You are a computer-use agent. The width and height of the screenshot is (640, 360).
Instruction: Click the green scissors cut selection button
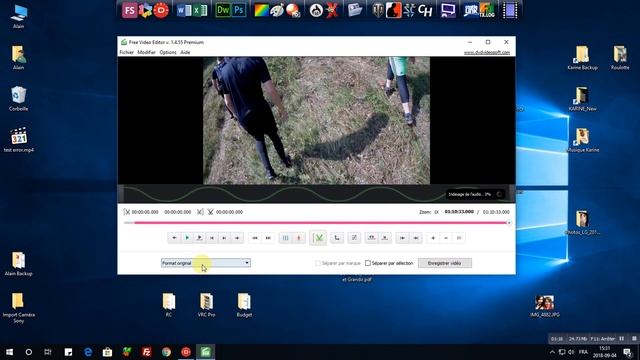point(318,238)
